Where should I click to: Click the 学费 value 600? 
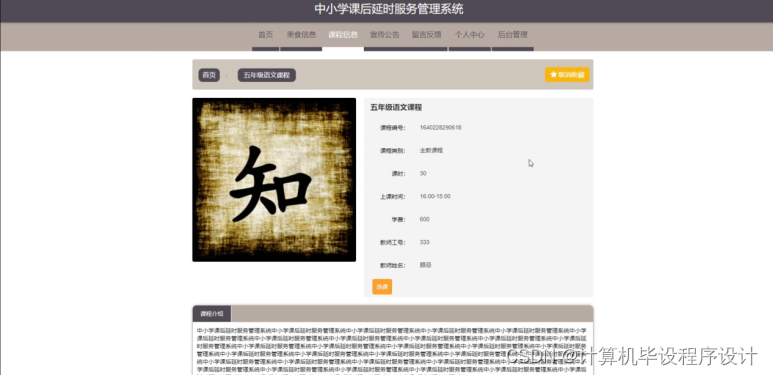click(x=424, y=219)
